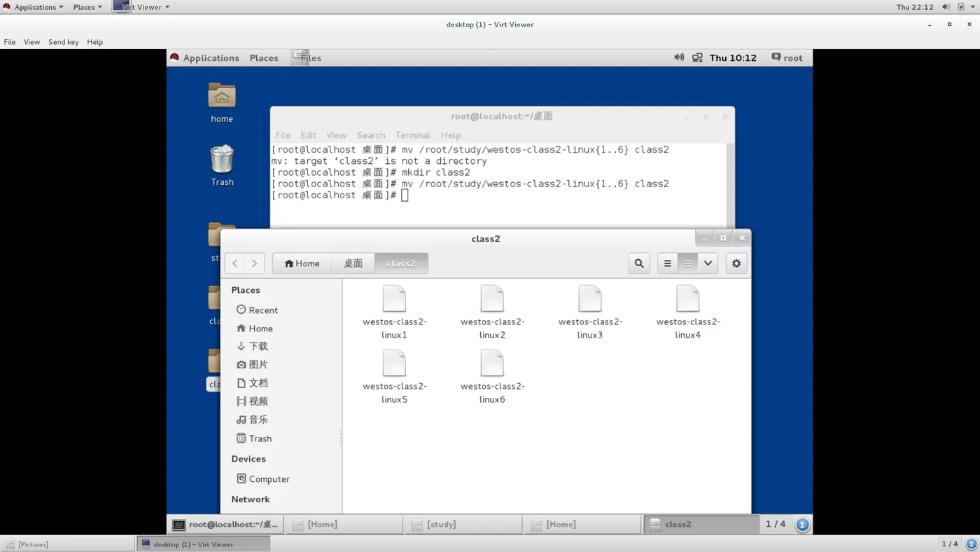Image resolution: width=980 pixels, height=552 pixels.
Task: Click the host workspace indicator 1 / 4
Action: tap(950, 544)
